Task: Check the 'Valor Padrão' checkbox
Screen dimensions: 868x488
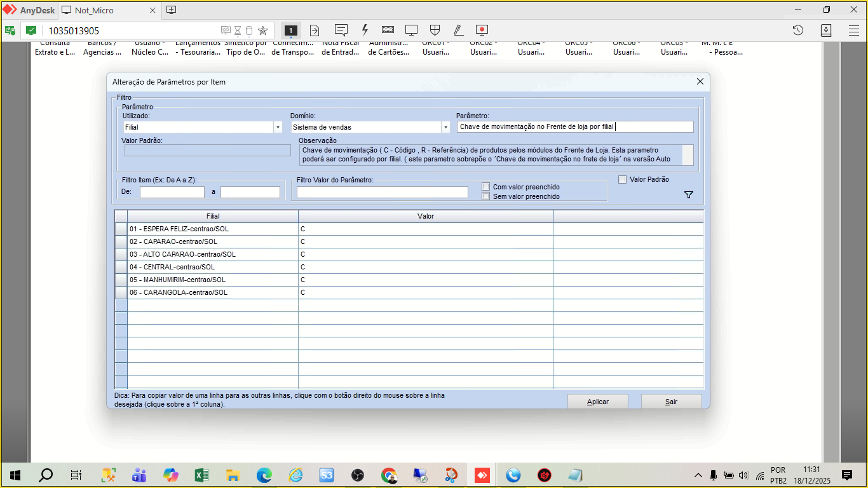Action: click(623, 180)
